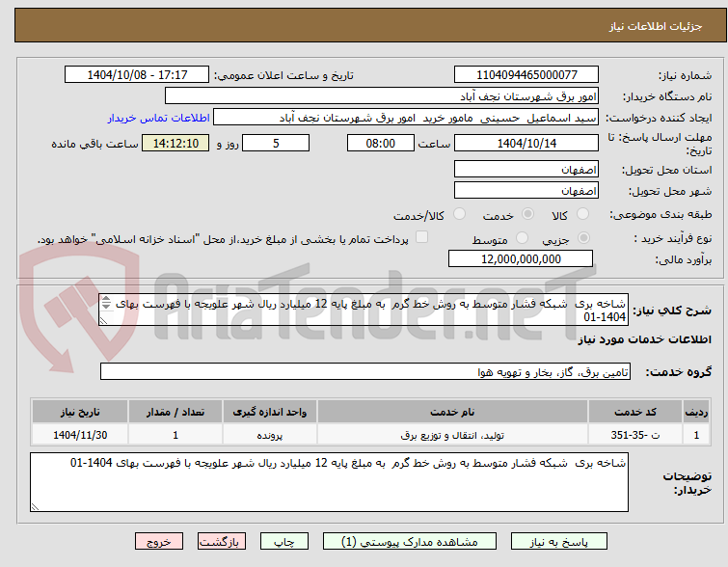Click the شماره نیاز field 1104094465000077
This screenshot has width=728, height=567.
tap(526, 74)
